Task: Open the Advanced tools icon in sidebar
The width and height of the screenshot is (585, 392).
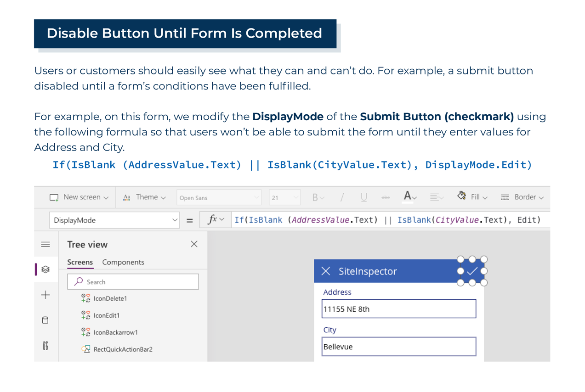Action: (45, 346)
